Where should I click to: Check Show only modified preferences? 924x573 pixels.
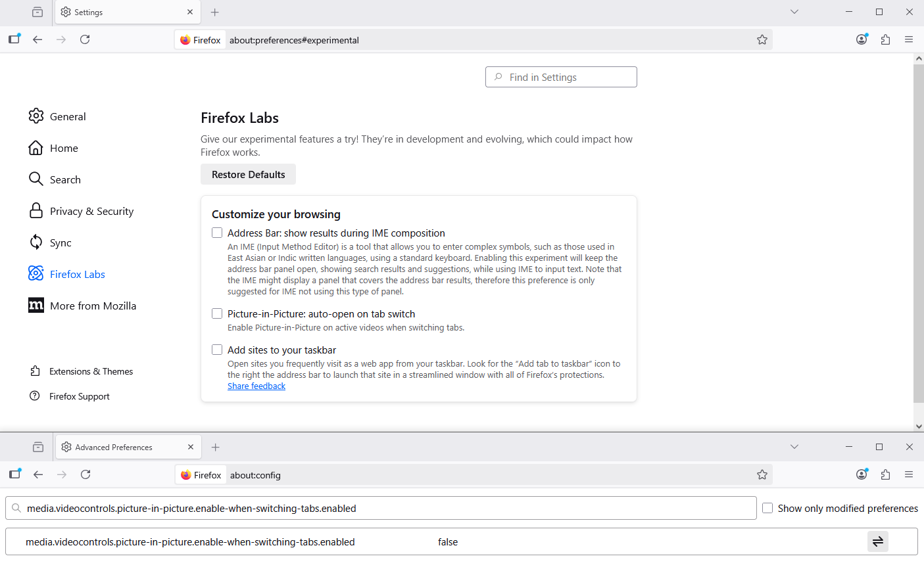pos(767,508)
